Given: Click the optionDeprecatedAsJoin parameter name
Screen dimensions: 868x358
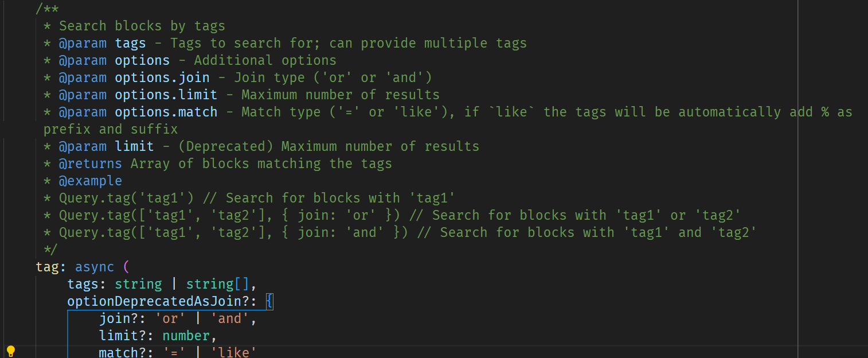Looking at the screenshot, I should click(x=162, y=301).
